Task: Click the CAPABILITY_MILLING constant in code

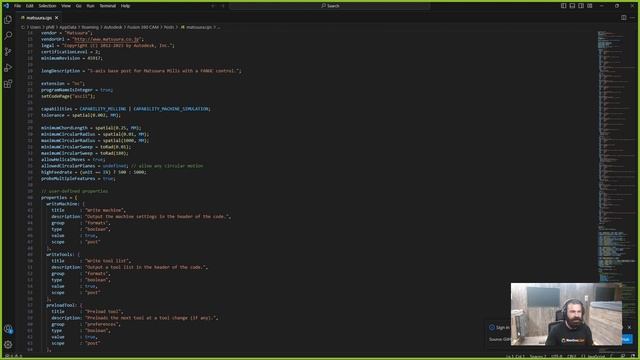Action: pos(103,109)
